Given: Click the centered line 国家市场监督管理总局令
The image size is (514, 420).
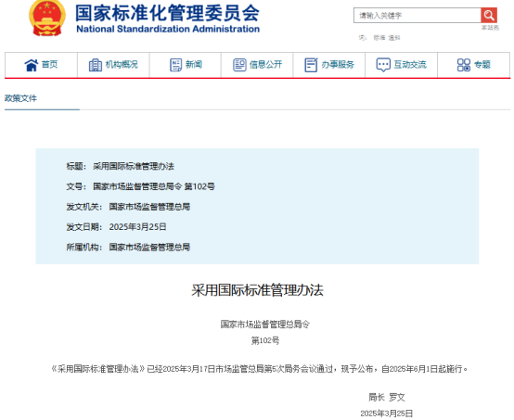Looking at the screenshot, I should pos(264,325).
